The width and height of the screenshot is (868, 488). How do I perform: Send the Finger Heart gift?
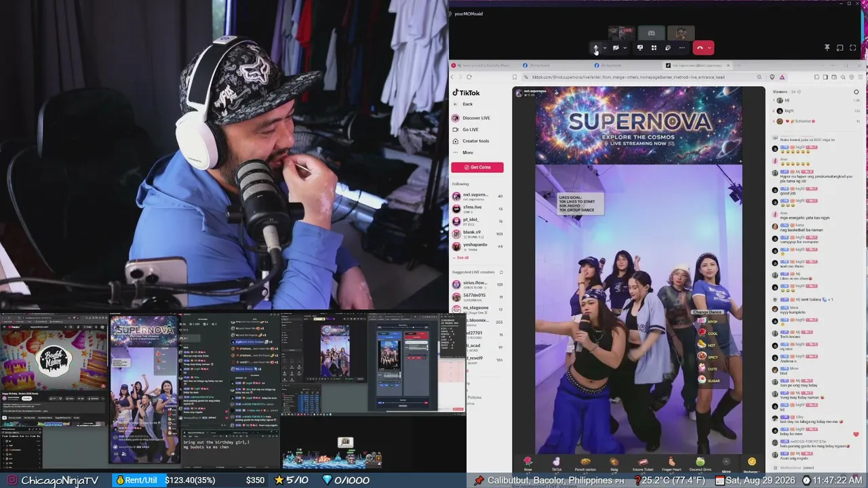pyautogui.click(x=671, y=464)
